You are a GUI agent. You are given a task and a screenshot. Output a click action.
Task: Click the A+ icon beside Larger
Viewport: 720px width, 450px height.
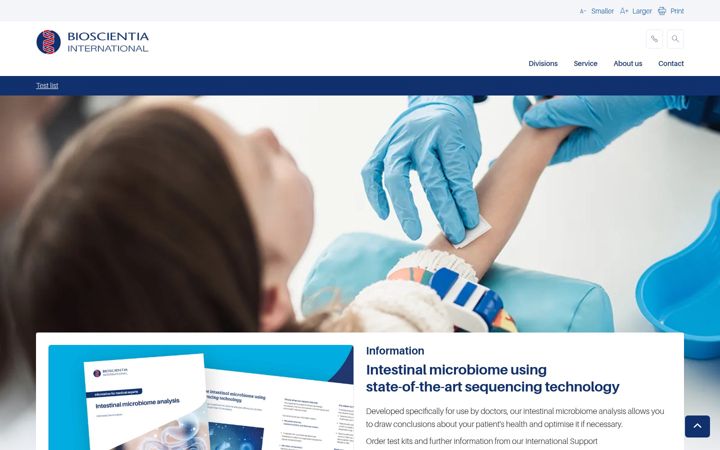624,11
